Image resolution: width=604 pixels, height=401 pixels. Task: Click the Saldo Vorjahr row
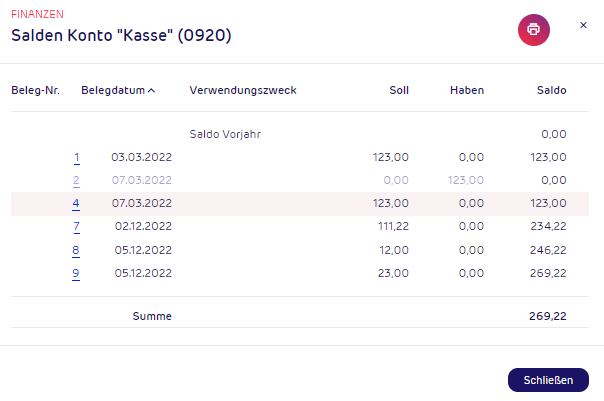[x=300, y=134]
